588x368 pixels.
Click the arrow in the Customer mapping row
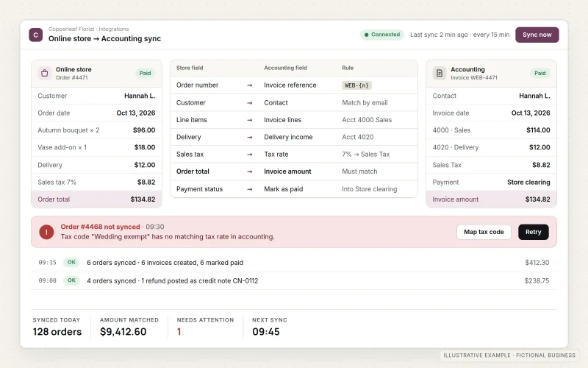[x=250, y=103]
